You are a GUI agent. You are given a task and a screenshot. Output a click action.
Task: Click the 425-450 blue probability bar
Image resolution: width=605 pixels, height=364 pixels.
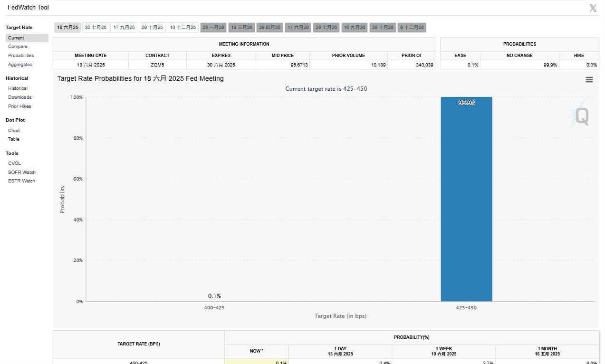pos(466,200)
